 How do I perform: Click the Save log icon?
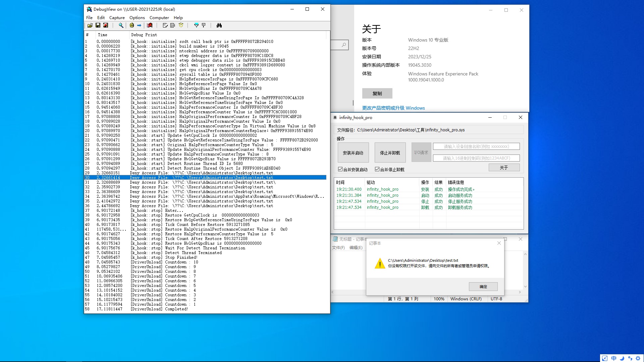click(98, 25)
